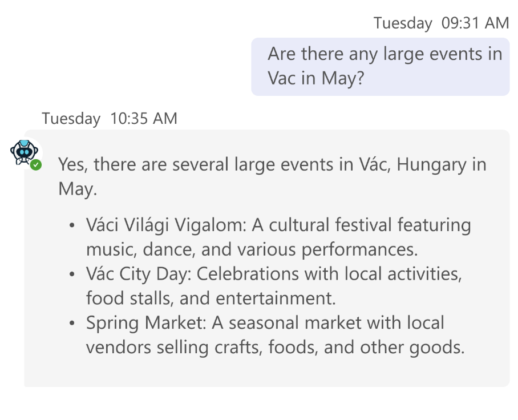Click the bullet dot before Spring Market

pyautogui.click(x=72, y=324)
